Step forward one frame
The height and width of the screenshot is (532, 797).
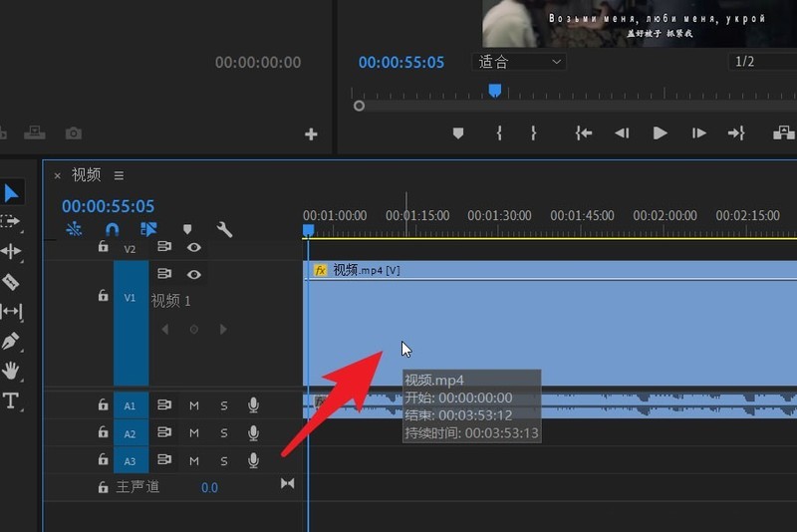coord(699,133)
